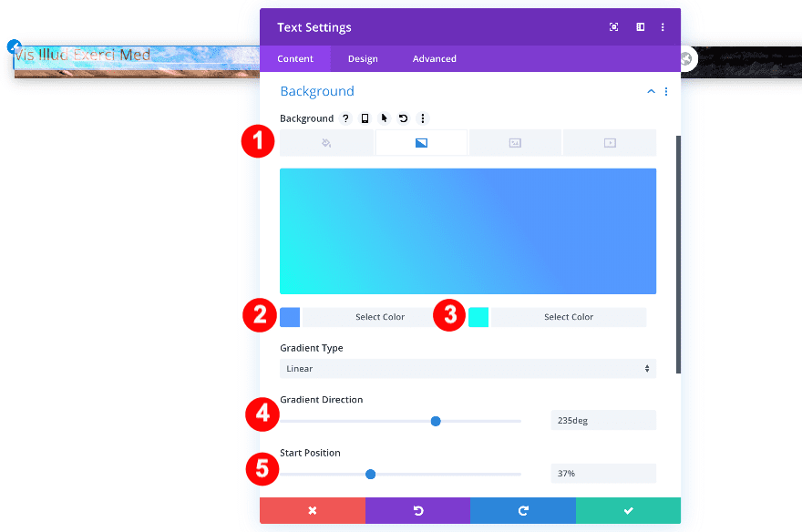
Task: Click the Background help question mark icon
Action: pos(345,118)
